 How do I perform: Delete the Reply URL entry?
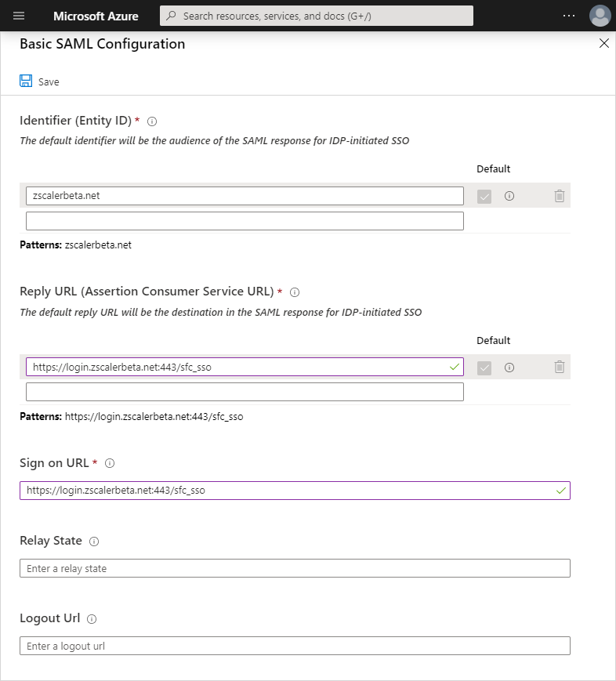[x=559, y=367]
